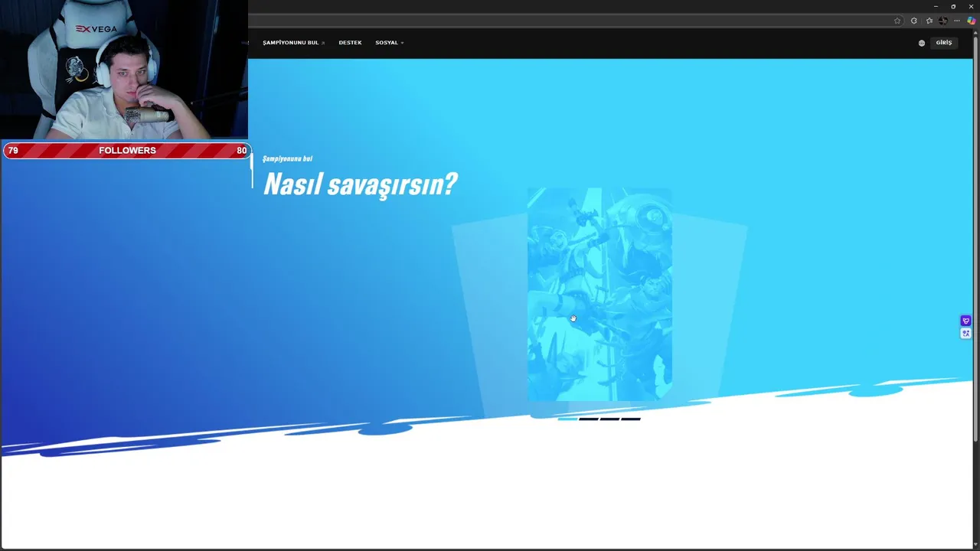Open the browser favorites list icon
980x551 pixels.
[929, 21]
